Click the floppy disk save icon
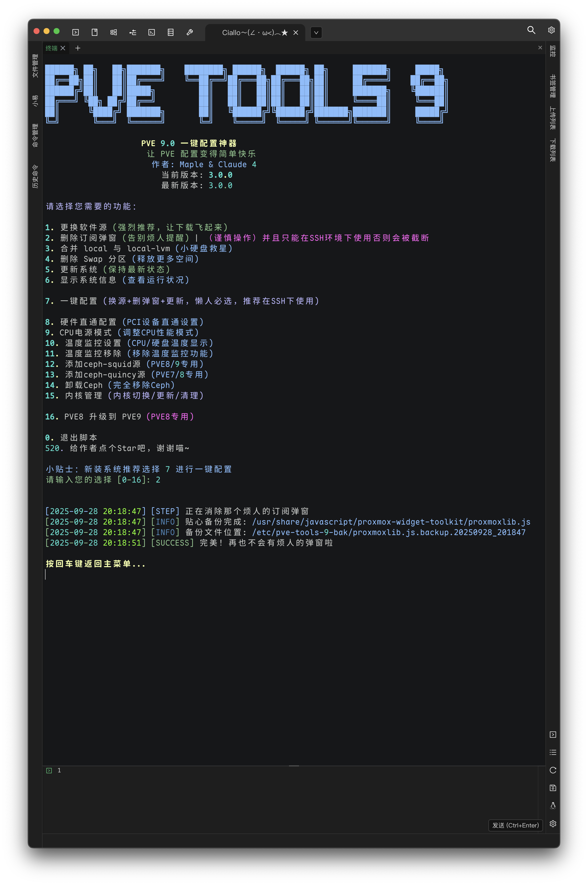 [x=553, y=788]
